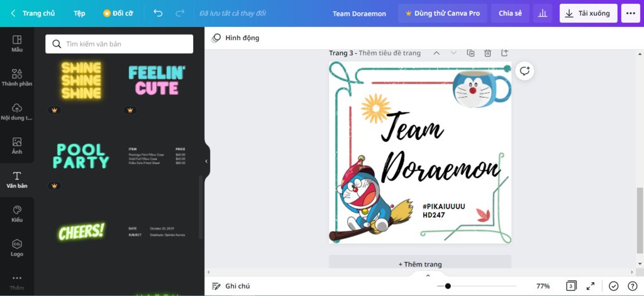Viewport: 644px width, 296px height.
Task: Click the canvas scroll up arrow
Action: 640,54
